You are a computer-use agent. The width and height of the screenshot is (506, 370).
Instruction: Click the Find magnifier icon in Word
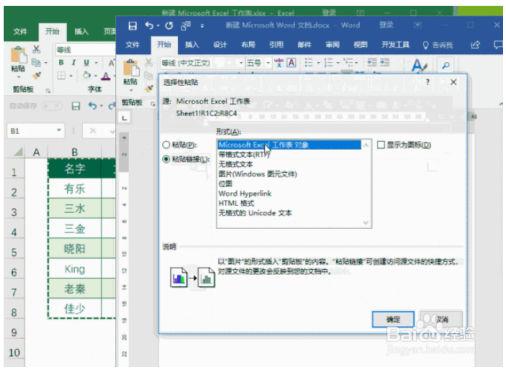(x=446, y=66)
